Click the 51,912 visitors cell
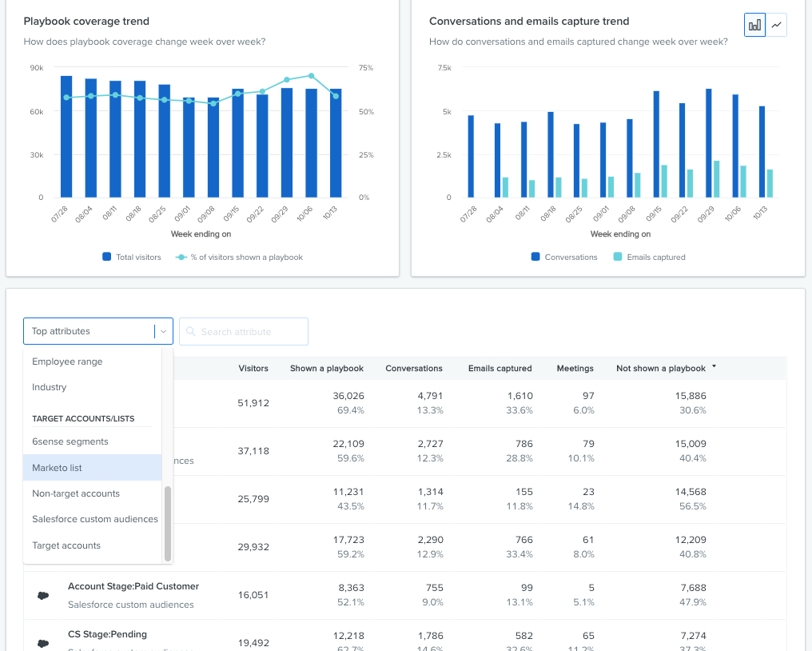The width and height of the screenshot is (812, 651). click(253, 403)
